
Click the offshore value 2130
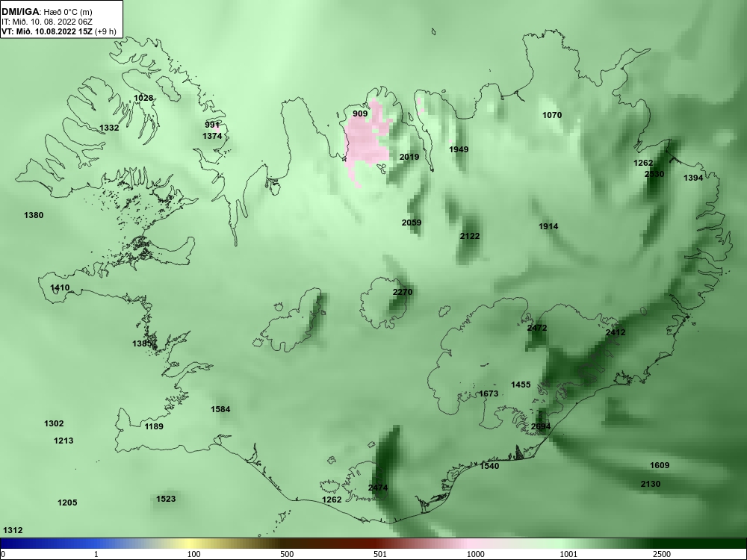coord(651,485)
